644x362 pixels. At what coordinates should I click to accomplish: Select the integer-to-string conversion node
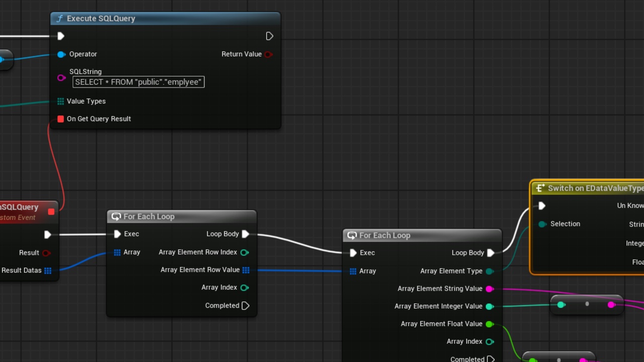(587, 305)
